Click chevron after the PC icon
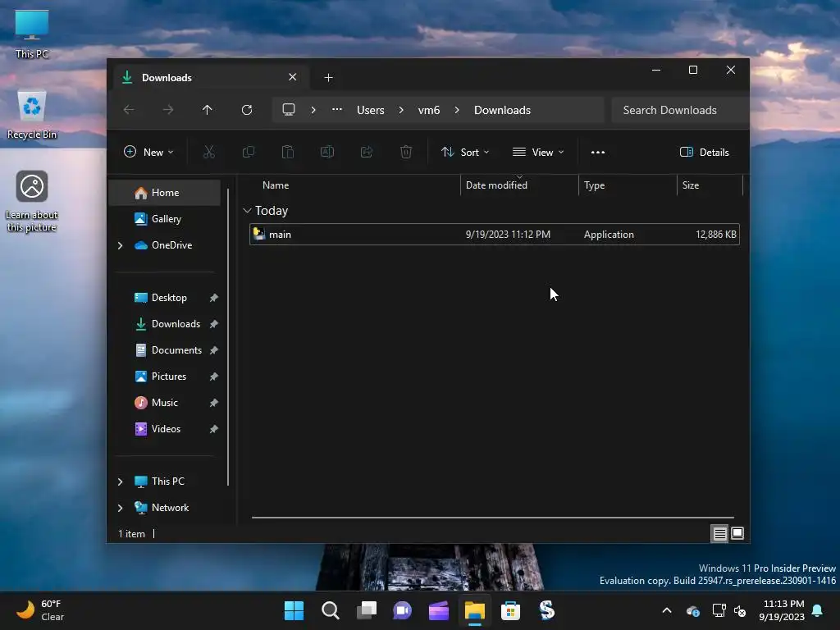Viewport: 840px width, 630px height. point(313,110)
